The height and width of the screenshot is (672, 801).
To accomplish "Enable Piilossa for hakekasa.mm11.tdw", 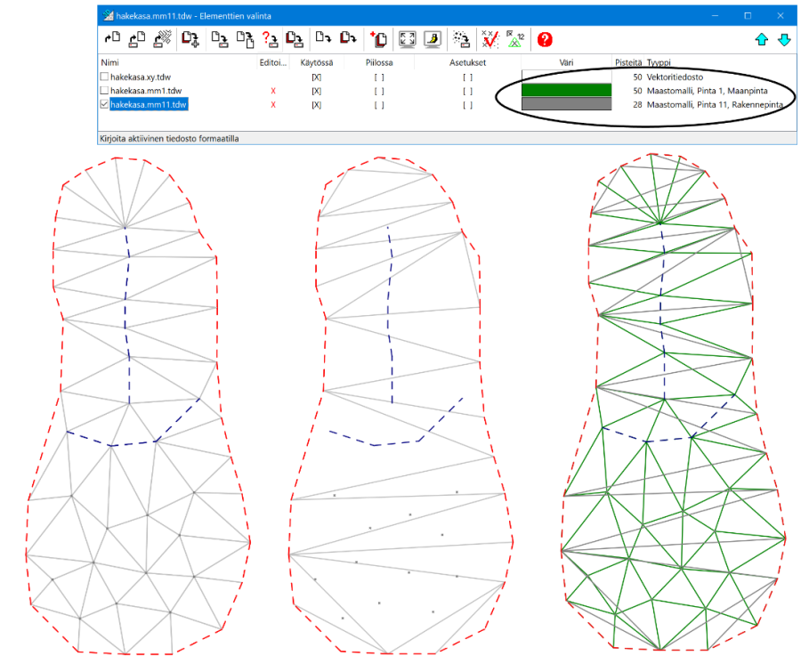I will point(378,104).
